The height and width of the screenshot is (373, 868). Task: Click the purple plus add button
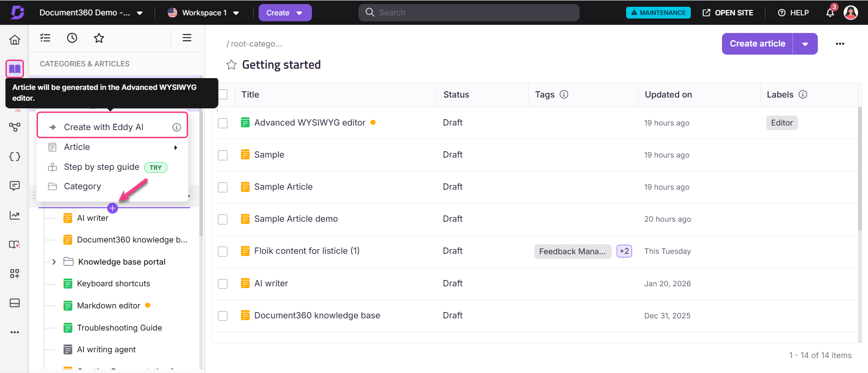(x=113, y=208)
